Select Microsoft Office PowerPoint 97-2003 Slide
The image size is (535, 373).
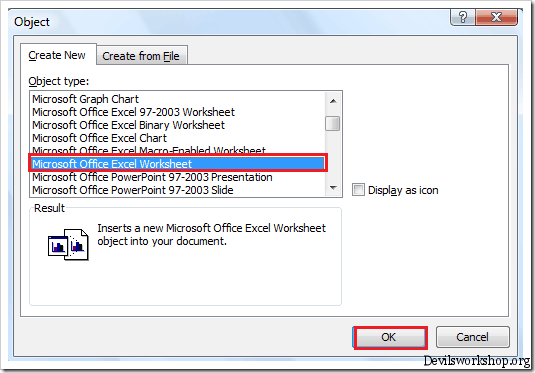coord(177,190)
